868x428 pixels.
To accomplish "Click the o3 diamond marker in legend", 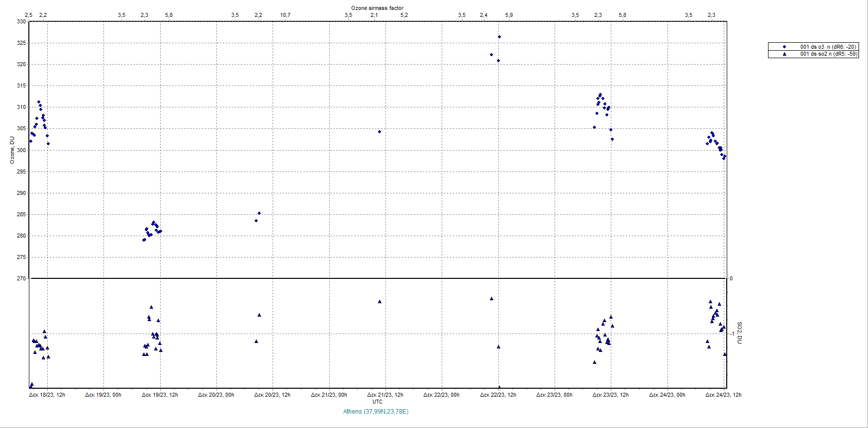I will point(784,47).
